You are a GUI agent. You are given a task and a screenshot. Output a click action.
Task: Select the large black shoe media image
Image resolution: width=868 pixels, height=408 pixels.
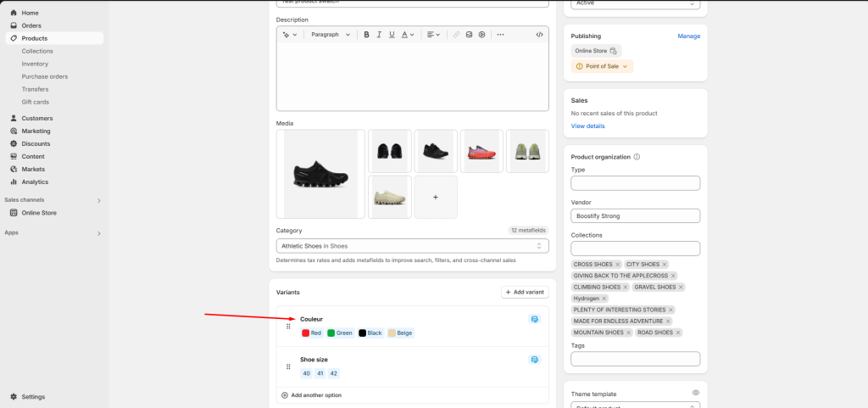click(320, 174)
